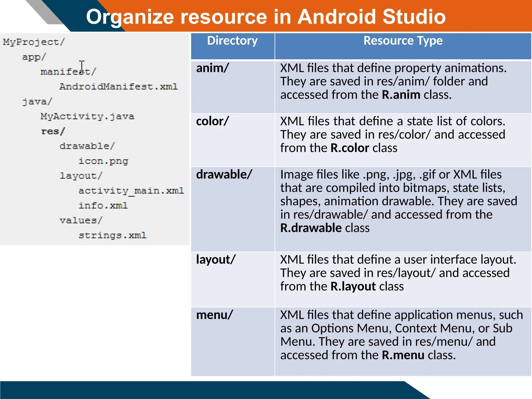Click the menu/ directory cell
This screenshot has height=399, width=532.
coord(215,315)
